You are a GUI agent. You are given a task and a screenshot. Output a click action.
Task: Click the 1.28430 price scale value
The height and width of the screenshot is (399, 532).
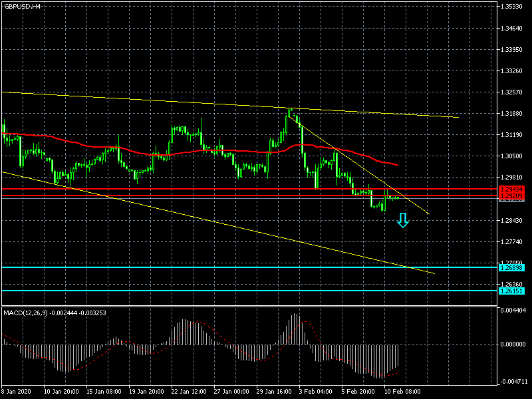pyautogui.click(x=514, y=220)
